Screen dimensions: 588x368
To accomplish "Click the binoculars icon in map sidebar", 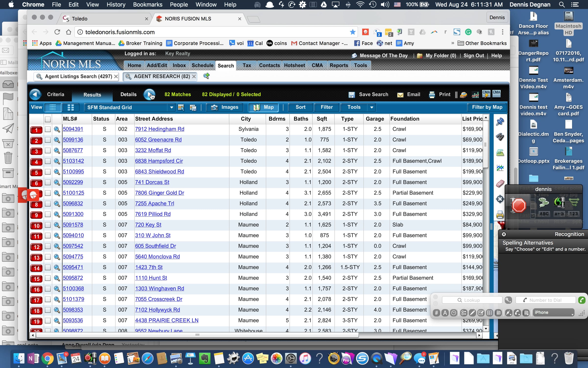I will 500,137.
